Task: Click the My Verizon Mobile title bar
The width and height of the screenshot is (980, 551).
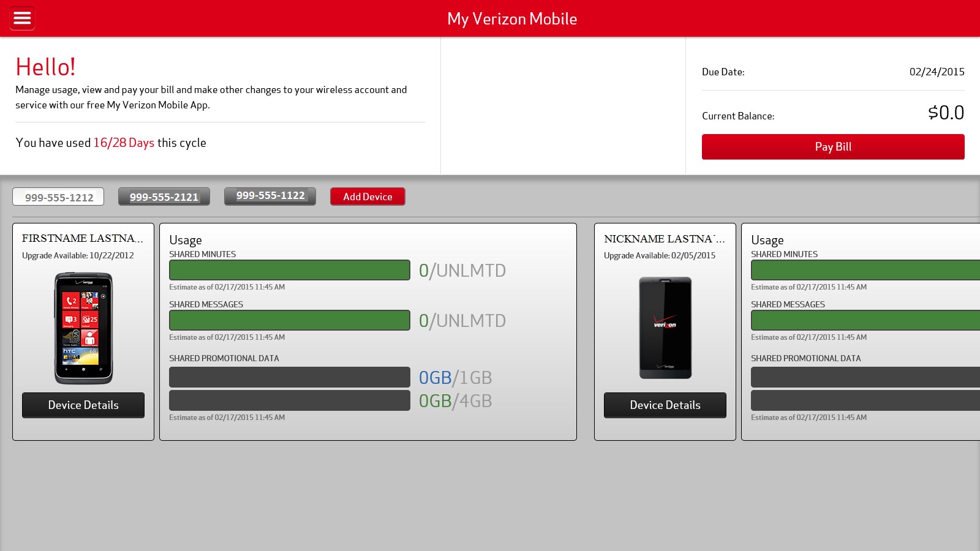Action: click(513, 18)
